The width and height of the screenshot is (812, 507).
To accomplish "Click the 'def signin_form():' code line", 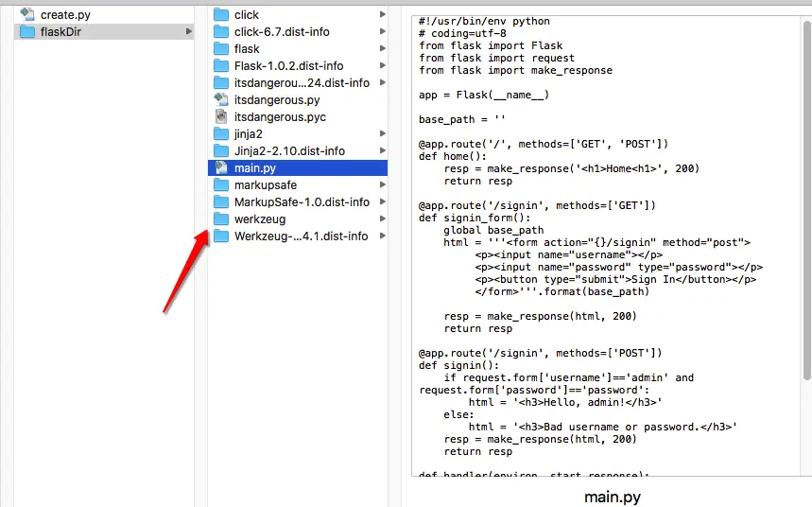I will [x=475, y=218].
